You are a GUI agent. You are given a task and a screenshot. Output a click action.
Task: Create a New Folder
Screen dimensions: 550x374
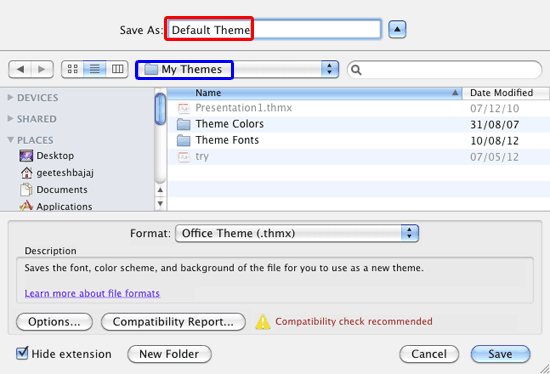(169, 354)
